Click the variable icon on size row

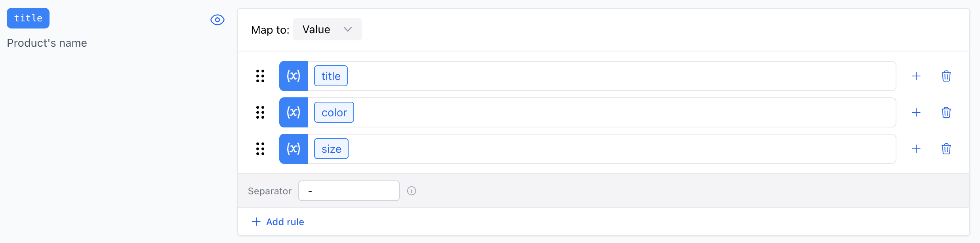click(x=294, y=149)
